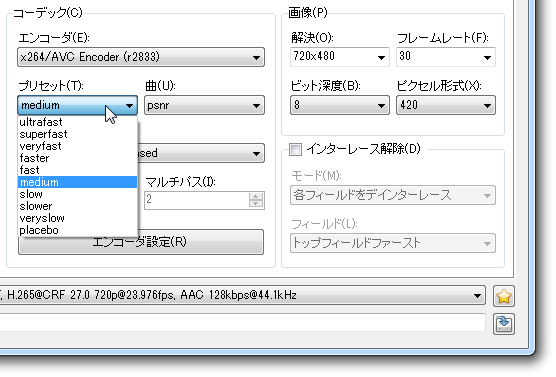Click the エンコーダ設定(R) button
The width and height of the screenshot is (556, 377).
tap(141, 242)
